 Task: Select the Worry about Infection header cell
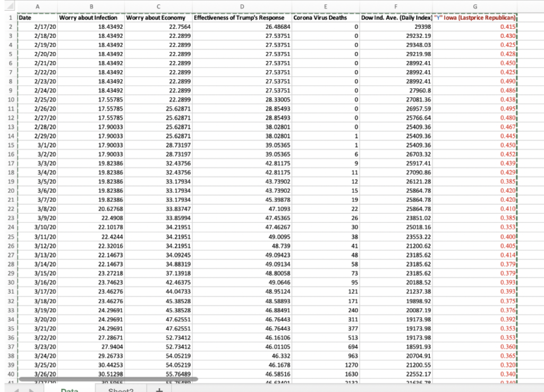88,18
